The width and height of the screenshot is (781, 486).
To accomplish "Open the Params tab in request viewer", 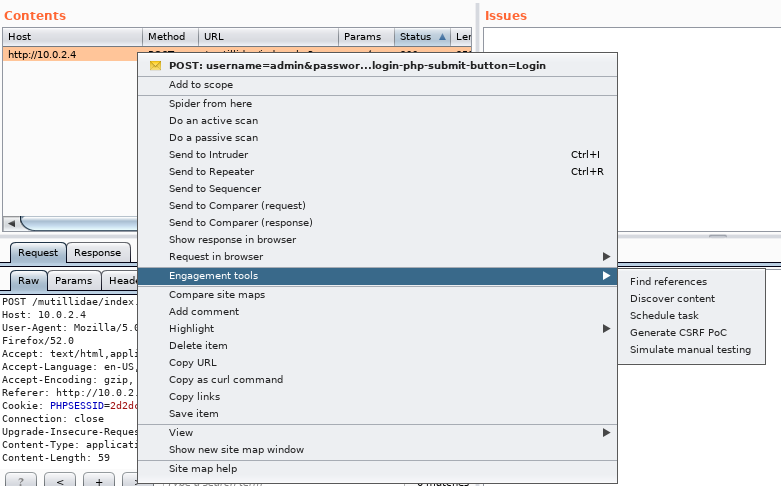I will point(73,282).
